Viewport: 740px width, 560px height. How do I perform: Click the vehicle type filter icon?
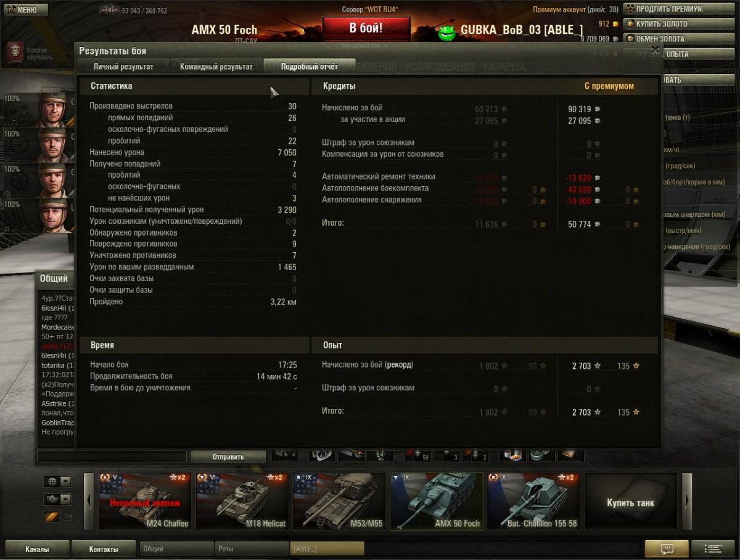click(51, 499)
